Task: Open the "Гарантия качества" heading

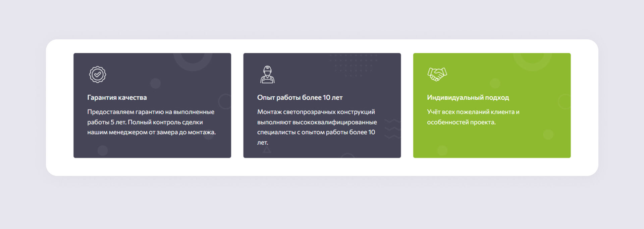Action: click(117, 98)
